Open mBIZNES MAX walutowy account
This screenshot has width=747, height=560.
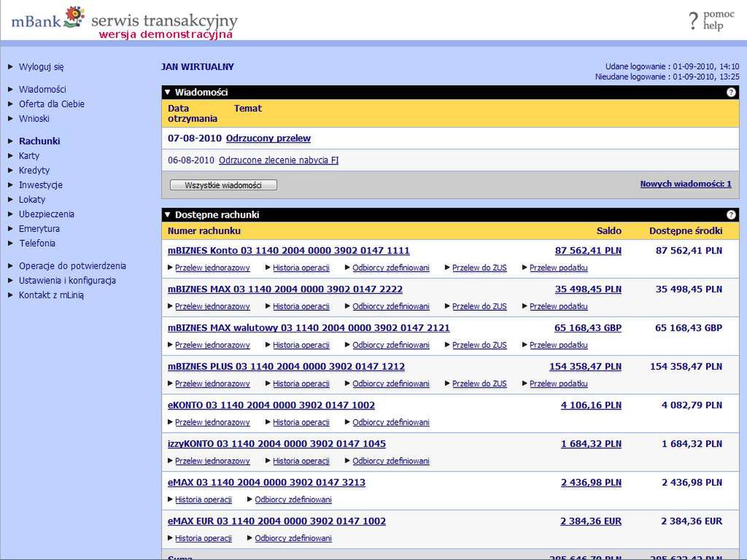coord(309,327)
